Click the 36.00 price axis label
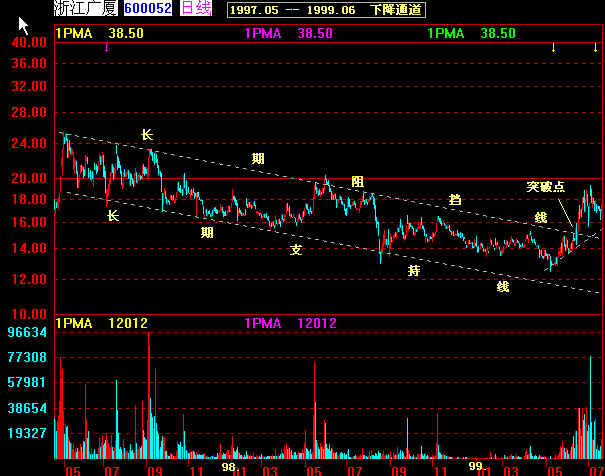605x476 pixels. pyautogui.click(x=29, y=63)
